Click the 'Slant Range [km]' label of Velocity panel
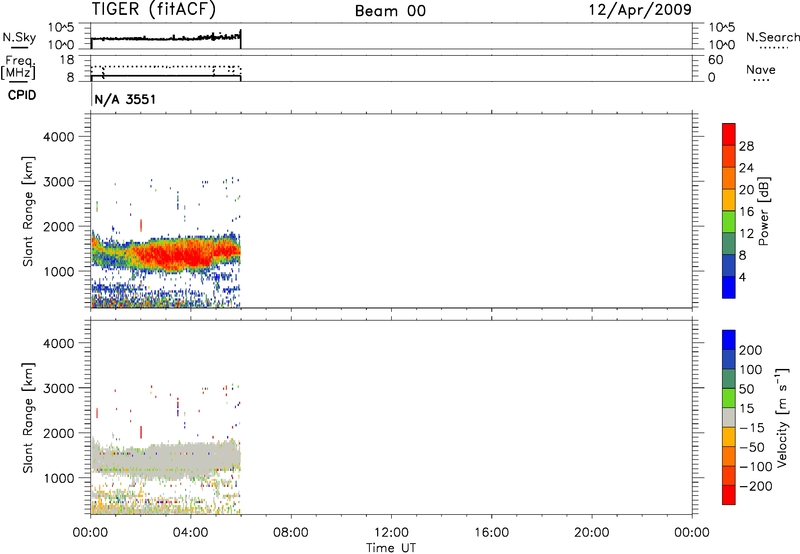Viewport: 800px width, 554px height. (28, 418)
